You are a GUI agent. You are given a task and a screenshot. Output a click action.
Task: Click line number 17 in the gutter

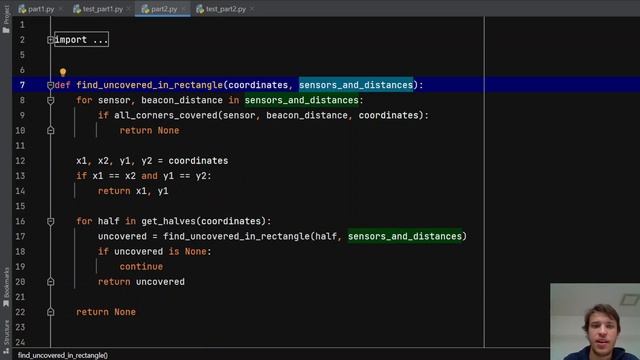pos(20,236)
